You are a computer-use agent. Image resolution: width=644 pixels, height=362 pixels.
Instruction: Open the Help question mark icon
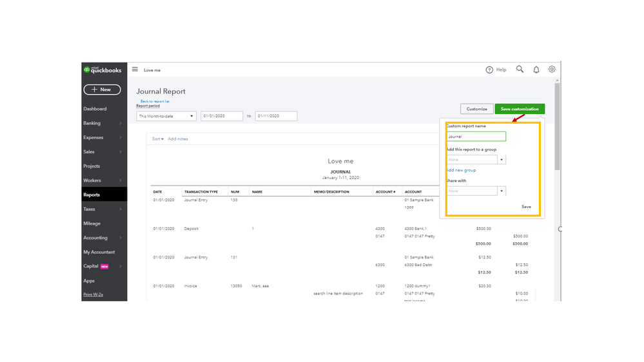(490, 70)
